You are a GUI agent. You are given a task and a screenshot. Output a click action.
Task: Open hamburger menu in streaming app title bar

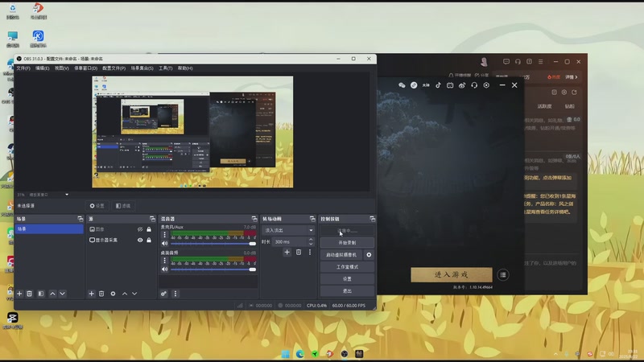pyautogui.click(x=540, y=62)
